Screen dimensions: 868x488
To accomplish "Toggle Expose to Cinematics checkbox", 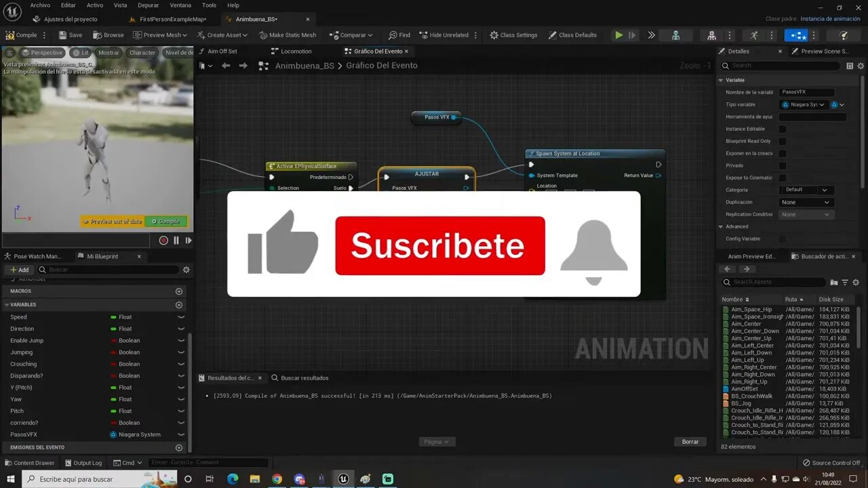I will [x=783, y=178].
